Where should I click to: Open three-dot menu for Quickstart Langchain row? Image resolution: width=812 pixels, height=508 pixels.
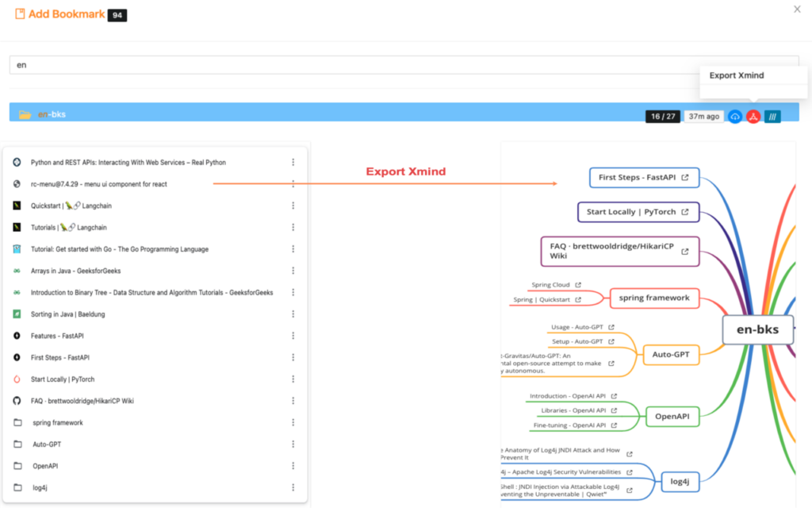tap(293, 206)
